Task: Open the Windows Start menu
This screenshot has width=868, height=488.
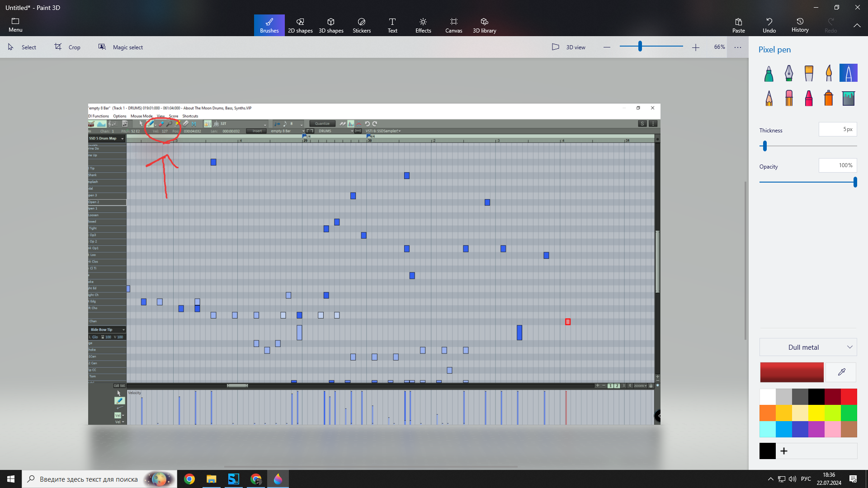Action: pos(11,479)
